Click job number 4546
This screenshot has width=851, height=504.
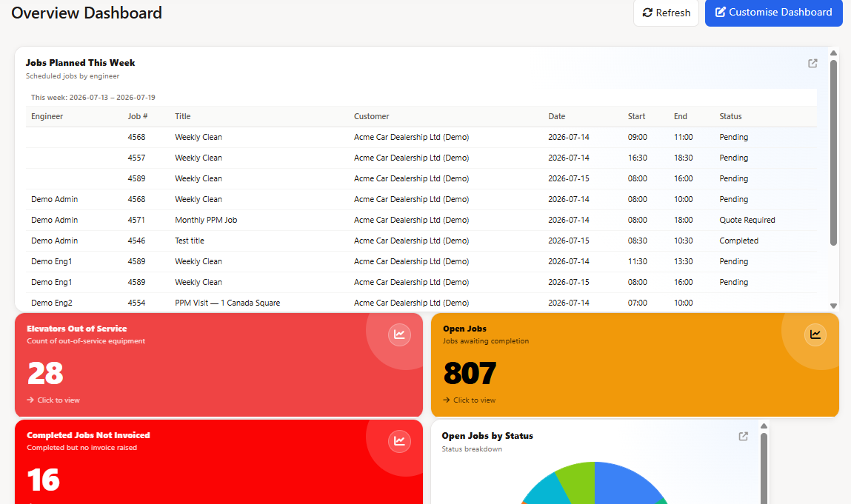pyautogui.click(x=136, y=241)
